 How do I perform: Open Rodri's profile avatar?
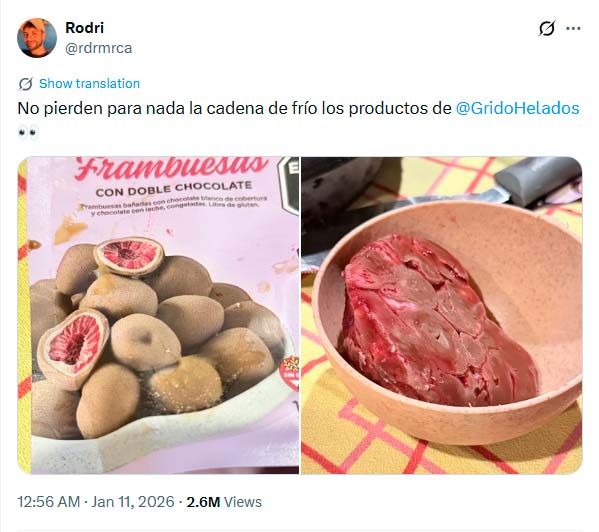(37, 38)
